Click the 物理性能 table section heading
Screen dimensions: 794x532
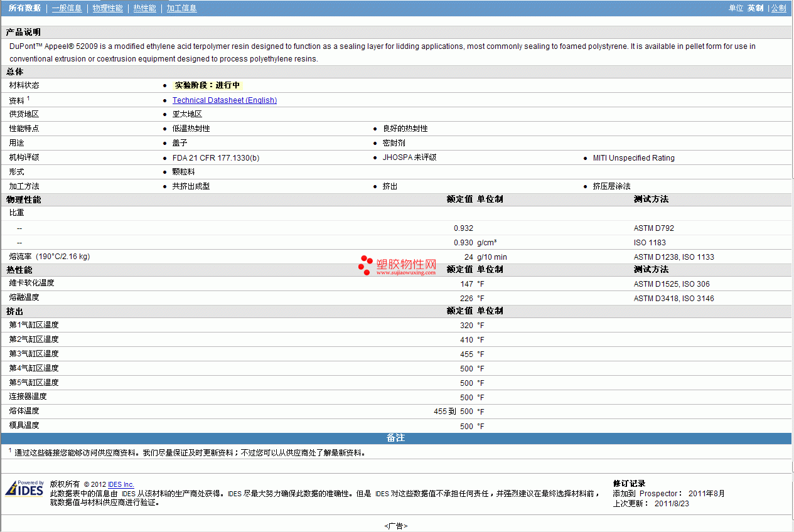24,199
